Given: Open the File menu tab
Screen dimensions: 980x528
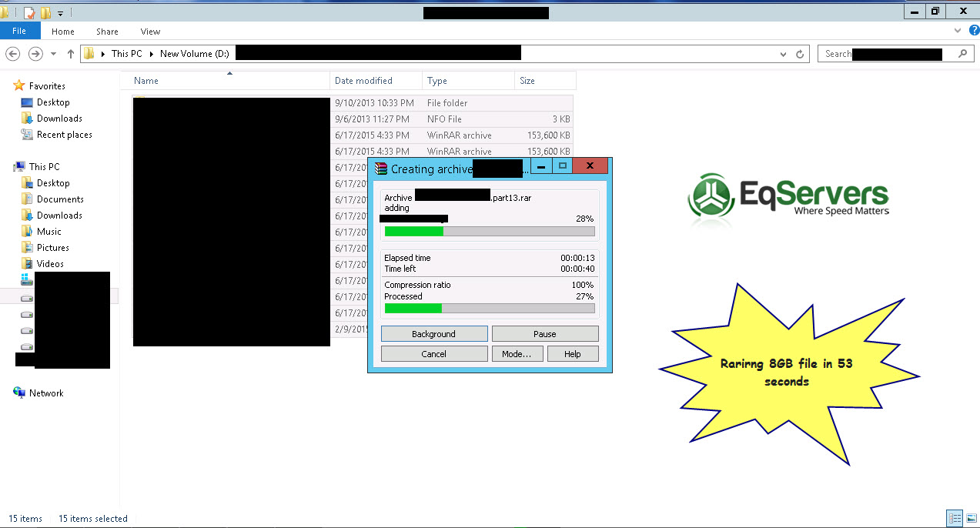Looking at the screenshot, I should (x=19, y=31).
